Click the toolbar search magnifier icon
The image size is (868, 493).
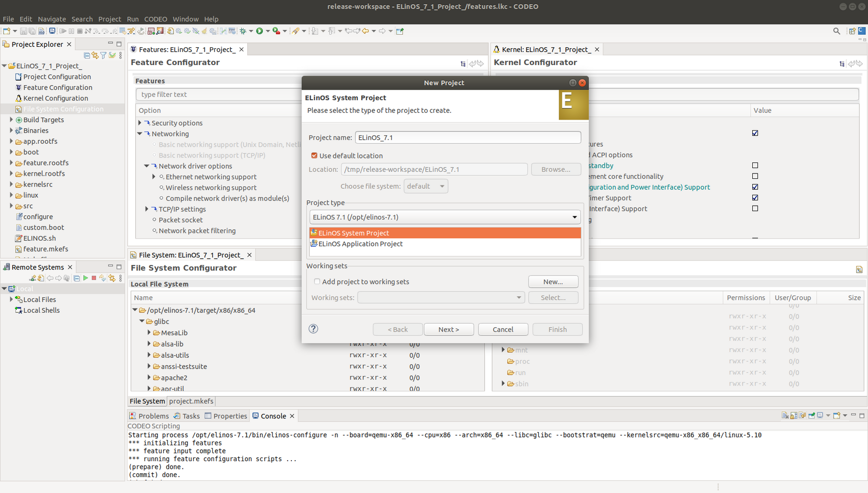click(837, 31)
